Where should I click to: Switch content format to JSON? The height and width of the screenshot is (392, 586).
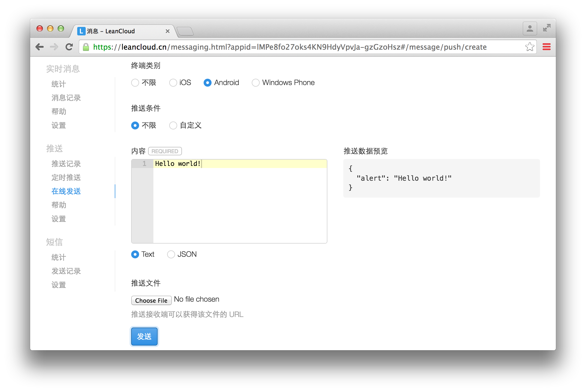coord(171,254)
